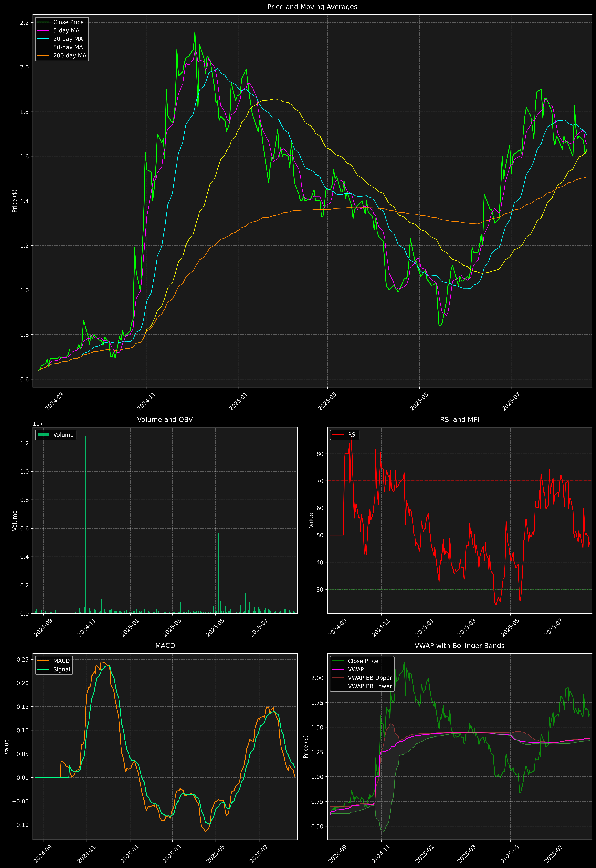
Task: Click the Signal legend label
Action: (x=62, y=669)
